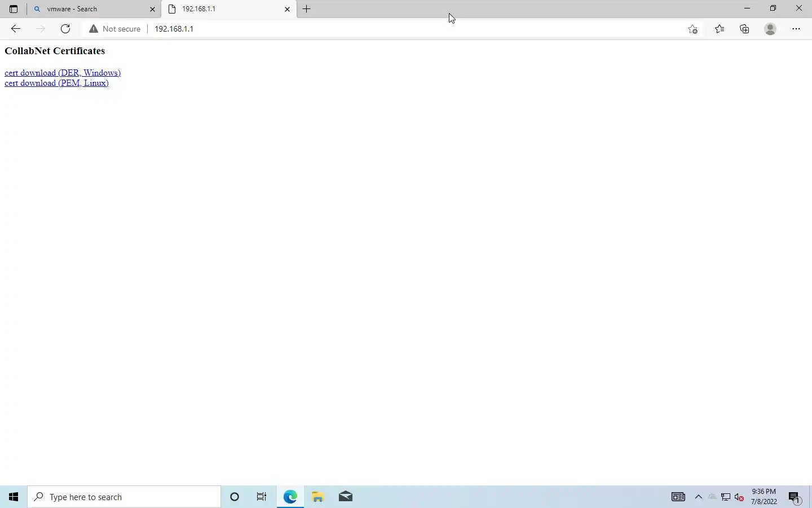The width and height of the screenshot is (812, 508).
Task: Click the disabled forward arrow
Action: click(x=40, y=29)
